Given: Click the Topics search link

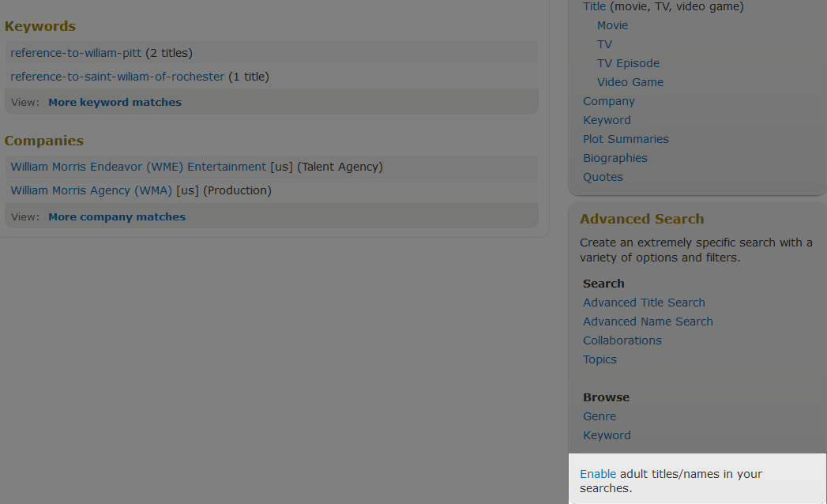Looking at the screenshot, I should click(600, 359).
